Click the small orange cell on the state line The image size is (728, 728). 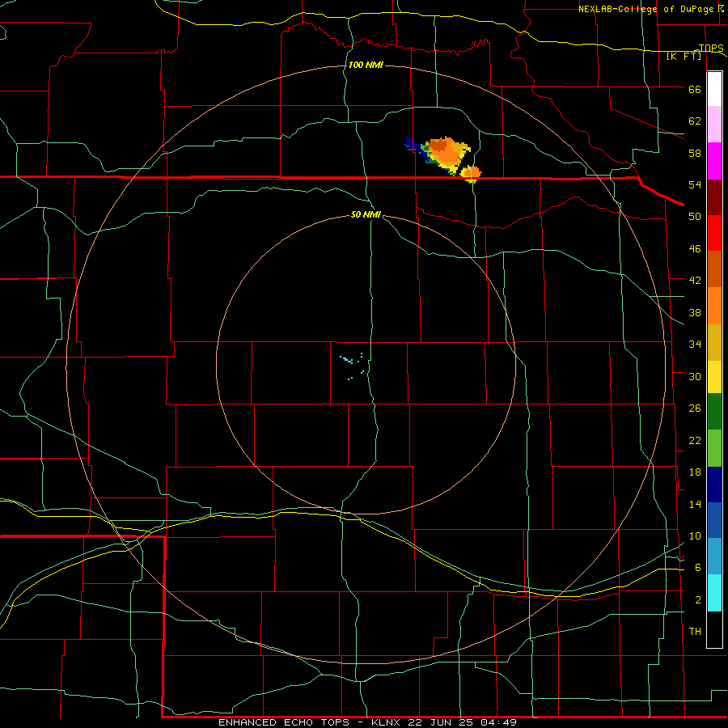[x=471, y=174]
